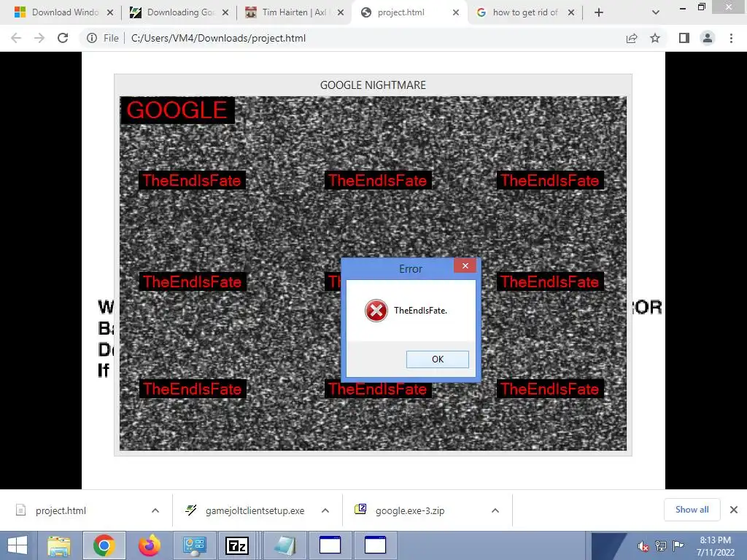747x560 pixels.
Task: Click bottom-right TheEndIsFate label
Action: click(x=550, y=389)
